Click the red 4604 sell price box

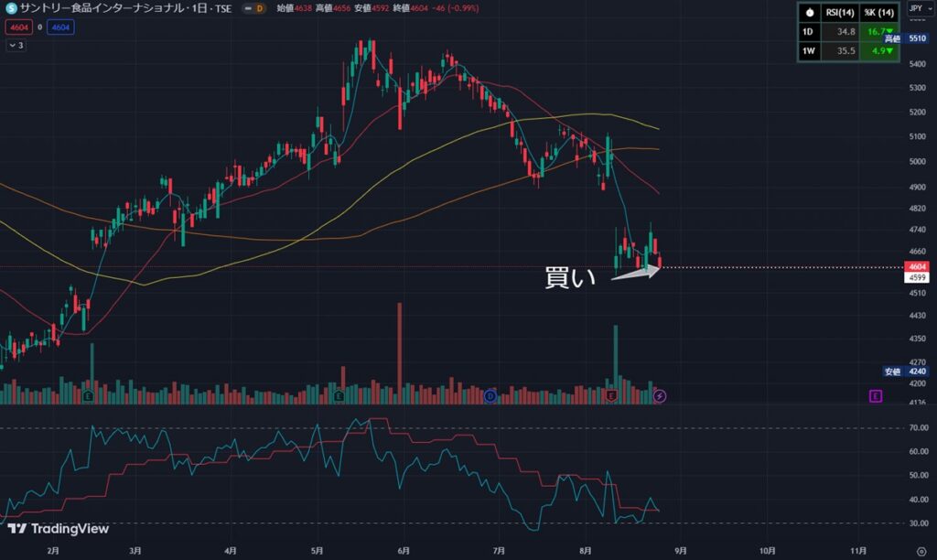pos(19,27)
